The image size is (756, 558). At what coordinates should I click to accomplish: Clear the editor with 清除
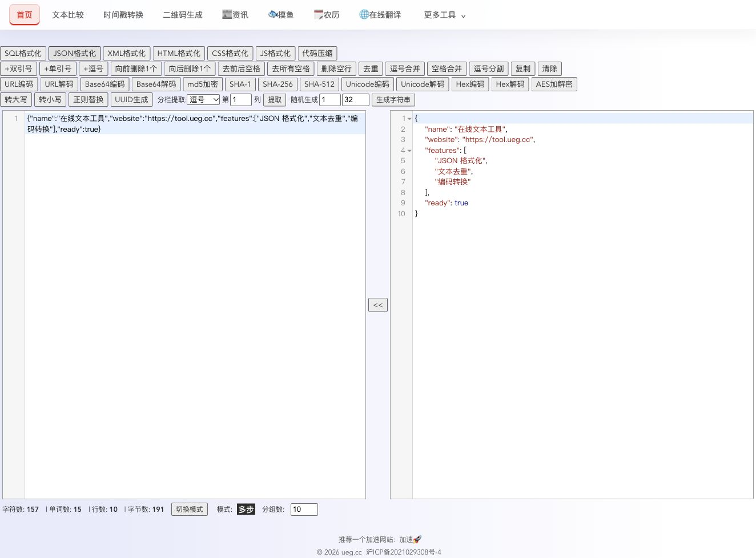pos(550,68)
